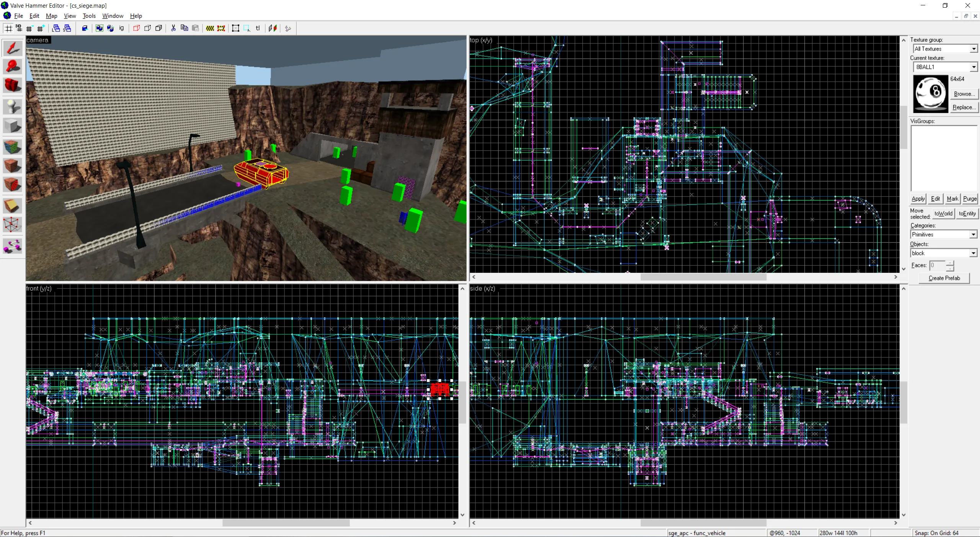Click the Faces number input field
980x537 pixels.
(938, 265)
